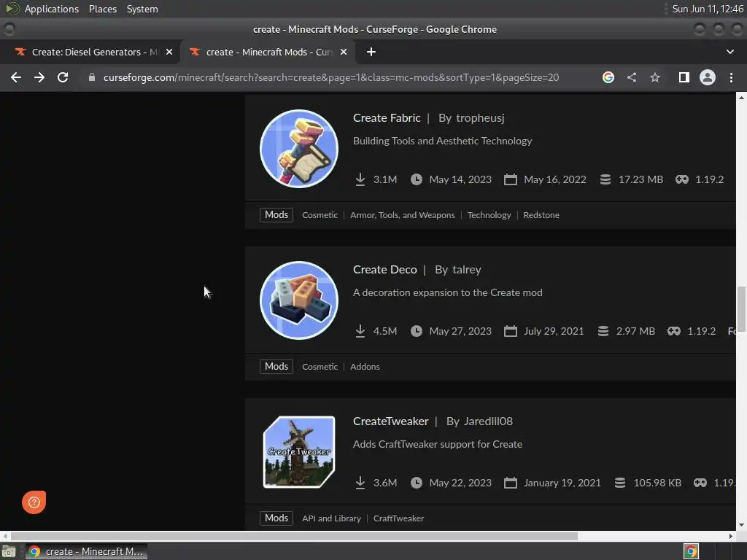This screenshot has width=747, height=560.
Task: Click CreateTweaker download count icon
Action: coord(360,483)
